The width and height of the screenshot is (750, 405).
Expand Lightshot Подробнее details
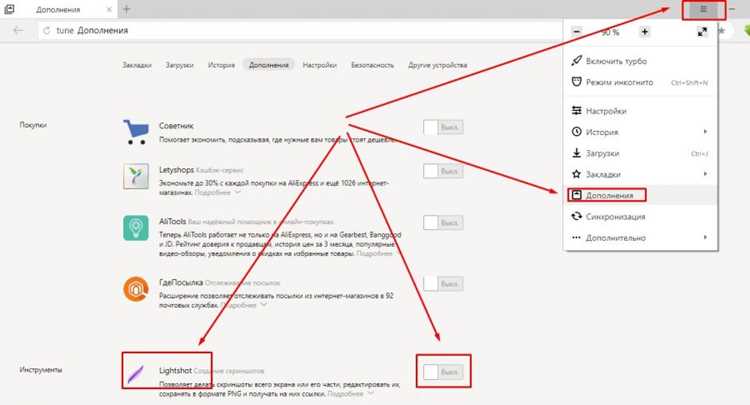point(350,394)
